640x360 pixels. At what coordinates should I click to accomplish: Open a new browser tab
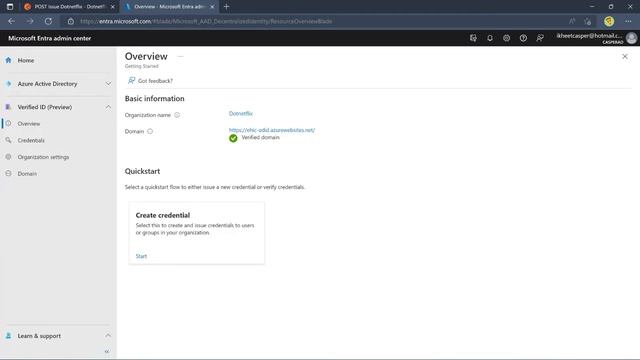coord(227,7)
